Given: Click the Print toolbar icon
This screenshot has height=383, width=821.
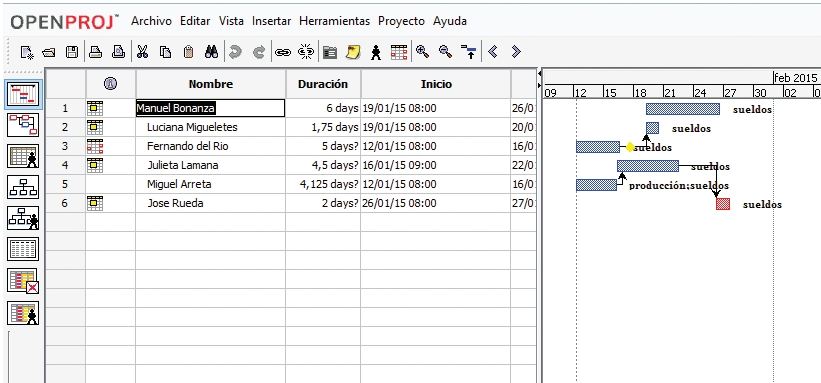Looking at the screenshot, I should (x=95, y=52).
